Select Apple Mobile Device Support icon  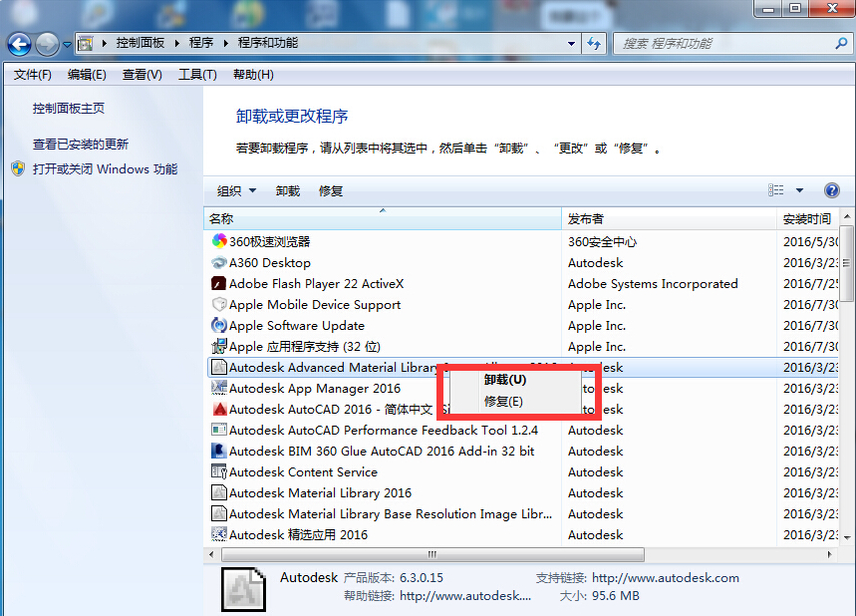pos(219,304)
